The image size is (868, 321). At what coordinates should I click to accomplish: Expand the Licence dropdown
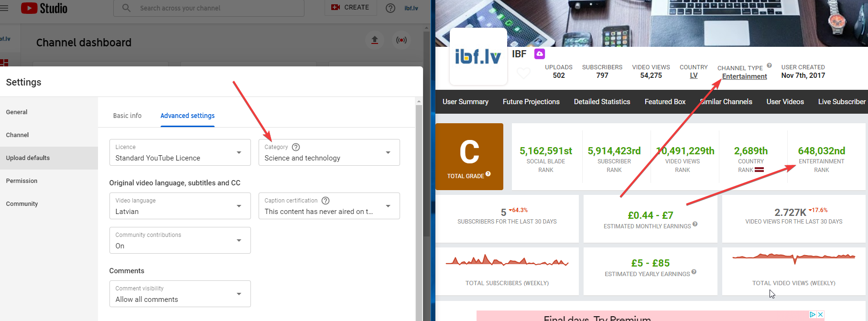tap(180, 152)
